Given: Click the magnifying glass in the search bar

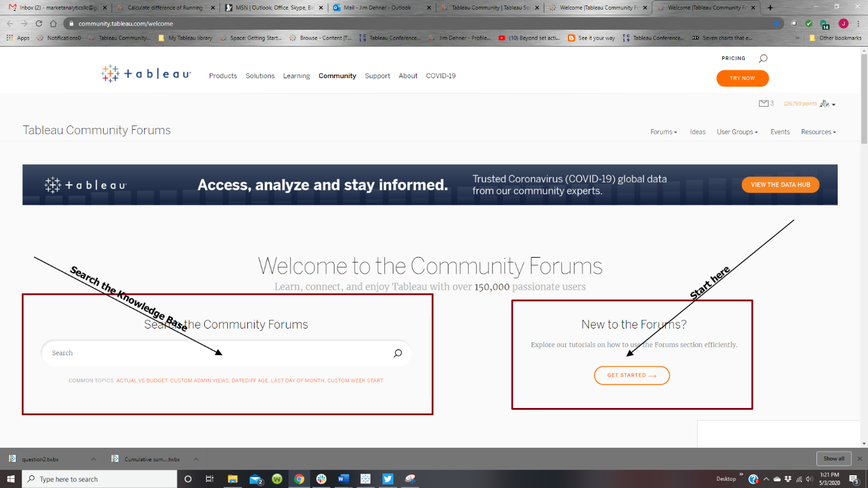Looking at the screenshot, I should tap(398, 353).
